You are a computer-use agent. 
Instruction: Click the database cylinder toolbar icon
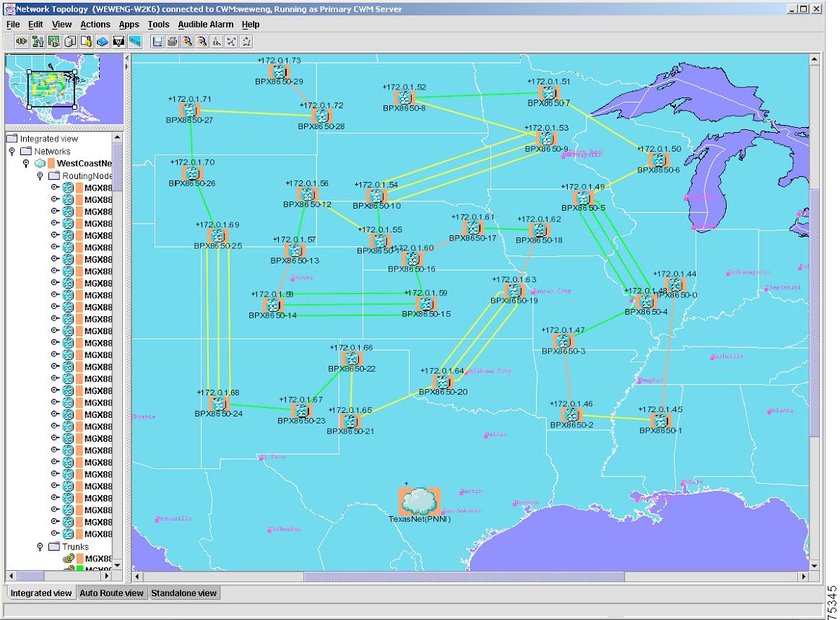[69, 41]
